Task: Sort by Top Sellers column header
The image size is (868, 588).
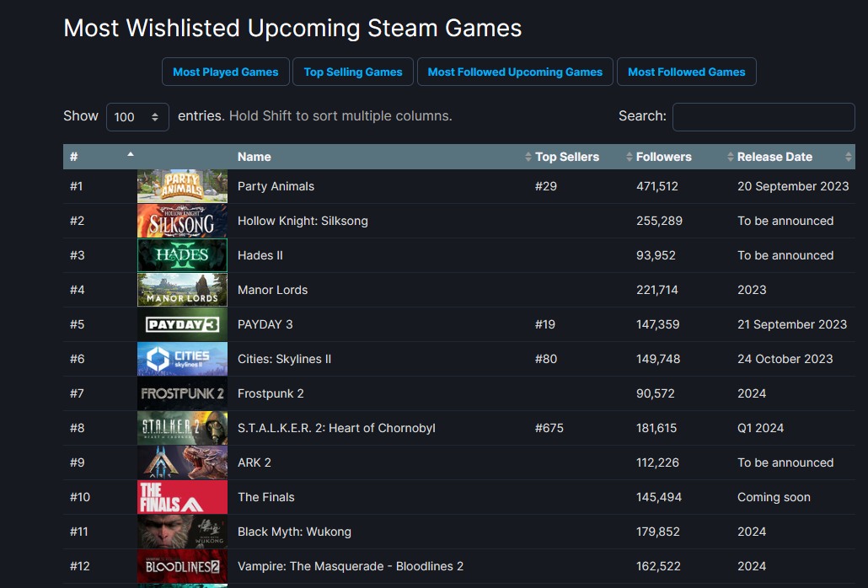Action: 567,157
